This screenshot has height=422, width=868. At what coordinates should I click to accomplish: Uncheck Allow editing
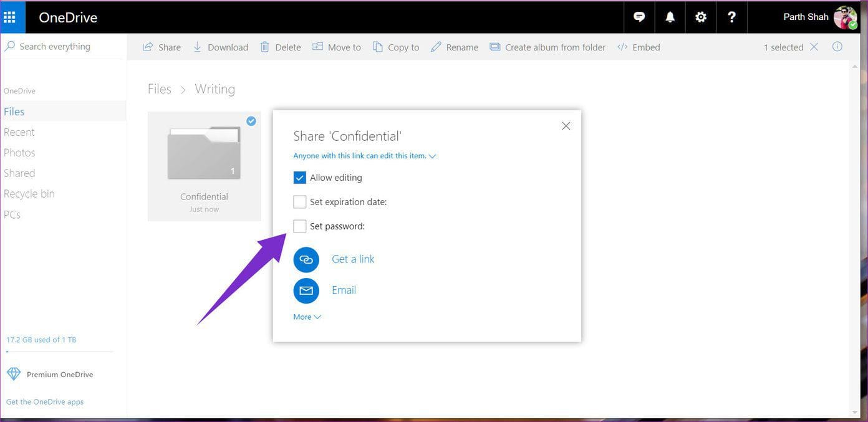[300, 178]
